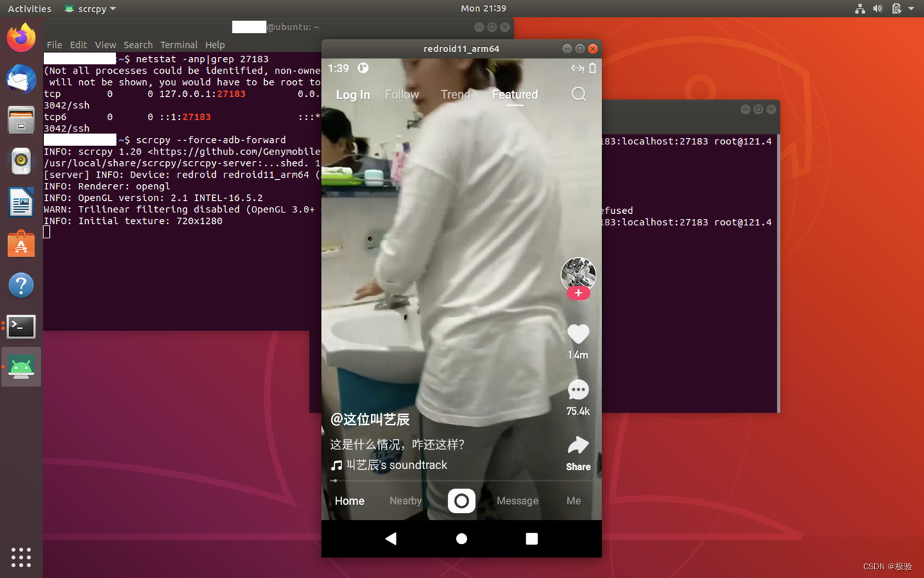Switch to the Trend tab
Viewport: 924px width, 578px height.
(x=456, y=95)
